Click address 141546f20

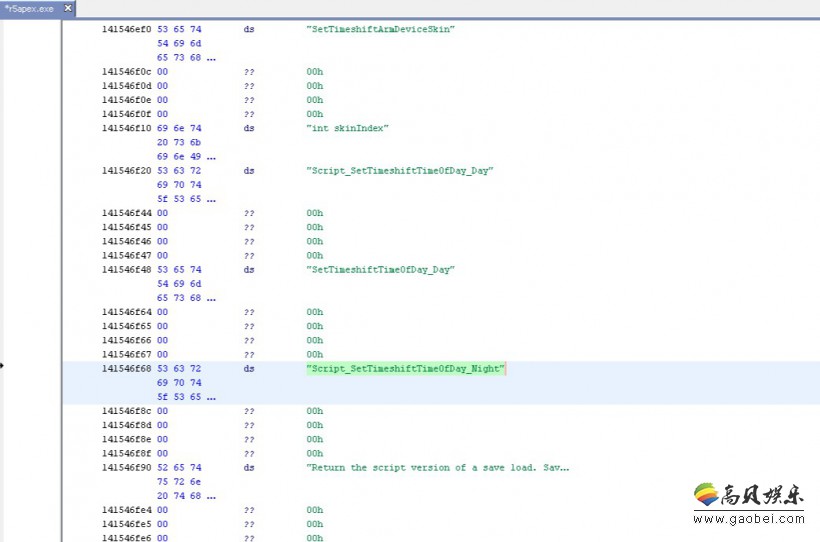point(126,170)
